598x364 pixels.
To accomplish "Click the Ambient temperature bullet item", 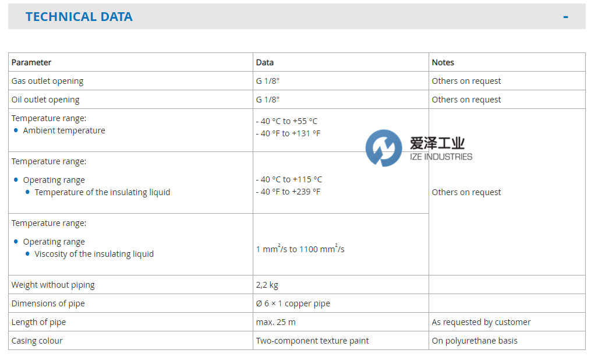I will click(x=64, y=130).
